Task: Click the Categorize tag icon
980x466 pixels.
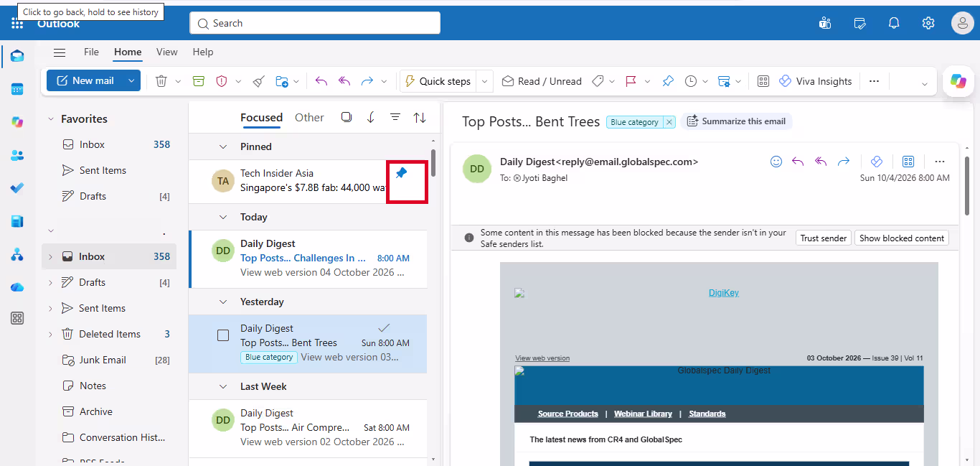Action: tap(598, 81)
